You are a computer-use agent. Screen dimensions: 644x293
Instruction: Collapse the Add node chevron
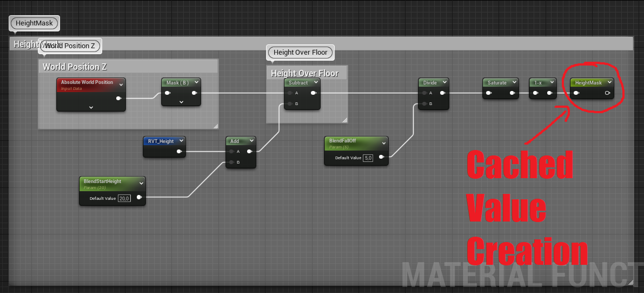[251, 141]
